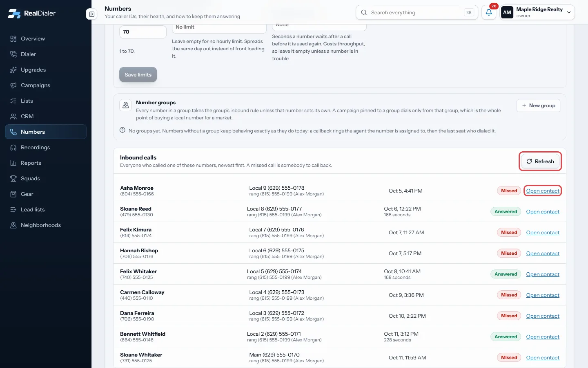588x368 pixels.
Task: Click the Reports chart icon in sidebar
Action: click(x=13, y=163)
